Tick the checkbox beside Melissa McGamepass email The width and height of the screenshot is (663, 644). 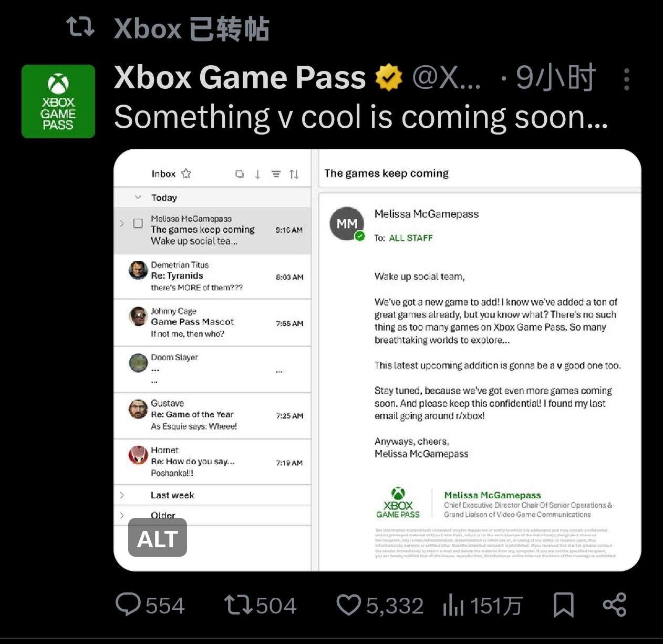coord(138,223)
